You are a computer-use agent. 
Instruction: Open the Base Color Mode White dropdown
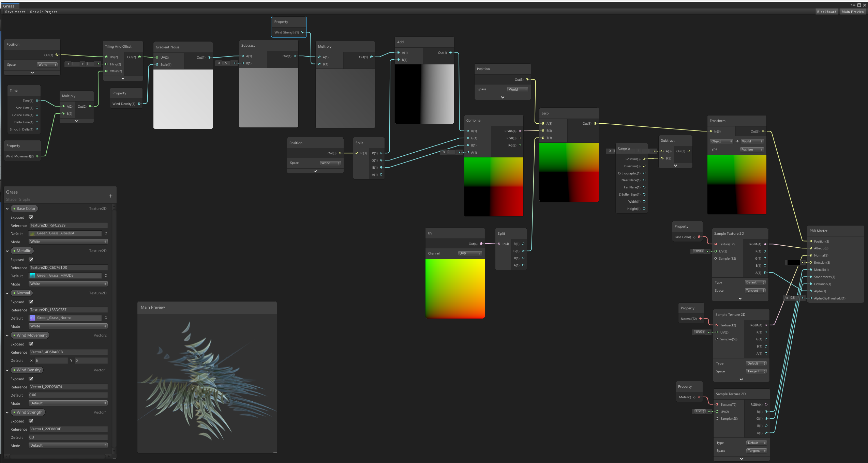[x=68, y=242]
